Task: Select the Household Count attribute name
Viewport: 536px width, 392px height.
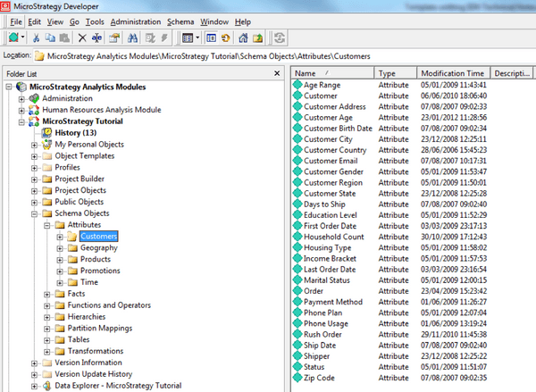Action: [x=334, y=237]
